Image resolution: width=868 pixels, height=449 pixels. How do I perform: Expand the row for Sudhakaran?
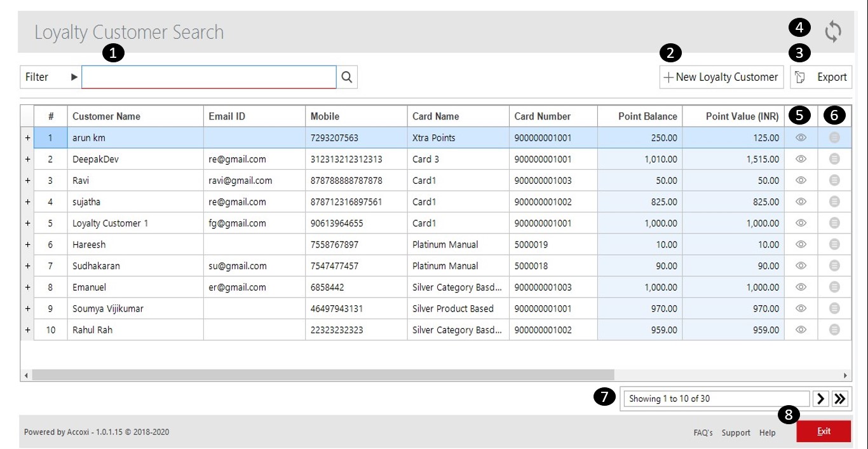point(27,266)
